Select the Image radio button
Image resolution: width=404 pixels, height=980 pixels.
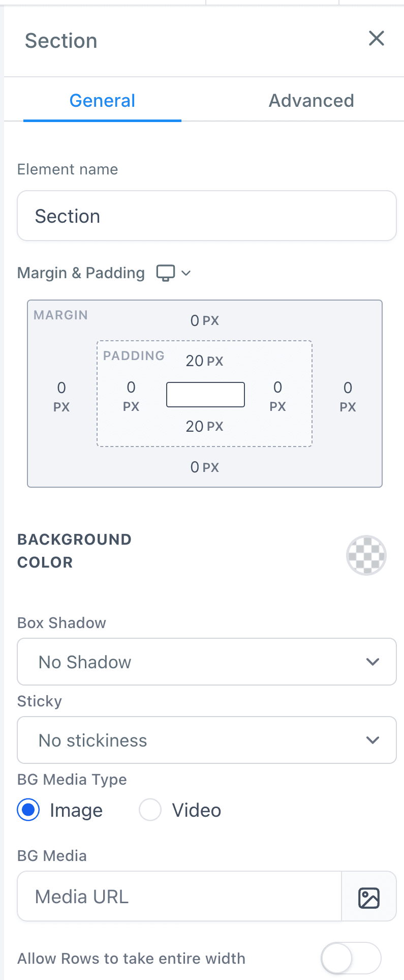click(28, 810)
